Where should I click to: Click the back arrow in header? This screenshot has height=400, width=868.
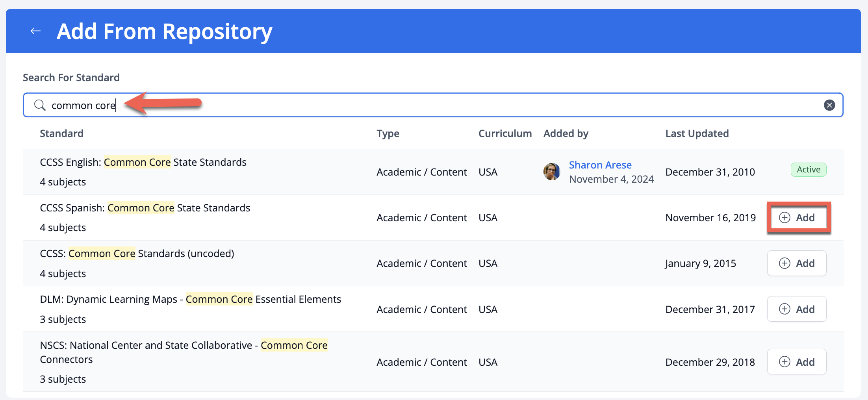coord(35,31)
